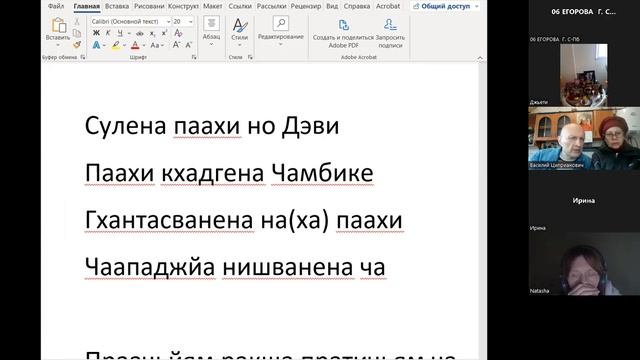Image resolution: width=640 pixels, height=360 pixels.
Task: Click the Общий доступ share button
Action: 445,6
